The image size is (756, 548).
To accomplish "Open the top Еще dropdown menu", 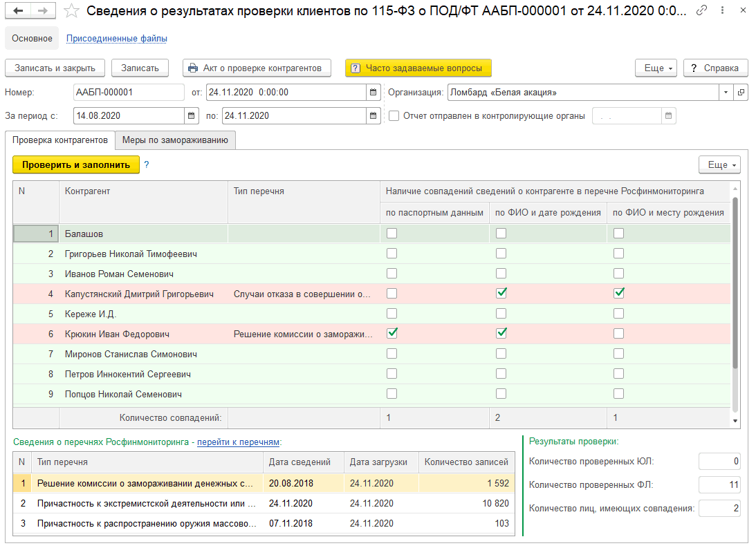I will tap(656, 68).
